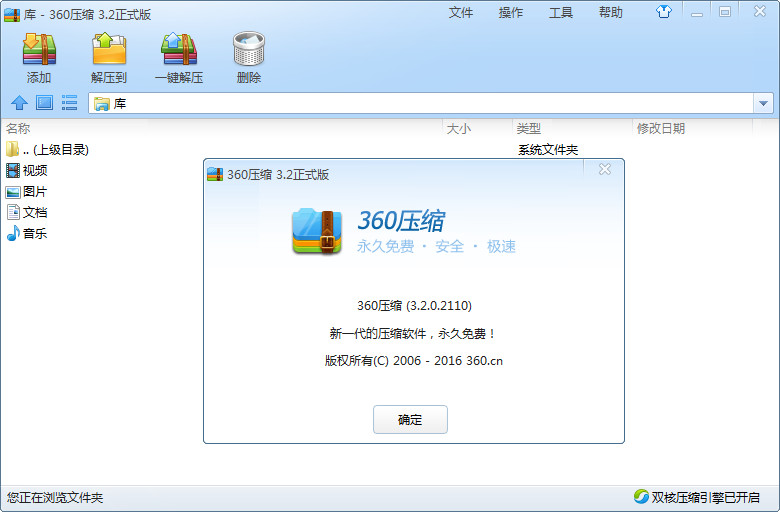Open the 操作 menu
Image resolution: width=780 pixels, height=512 pixels.
coord(511,12)
